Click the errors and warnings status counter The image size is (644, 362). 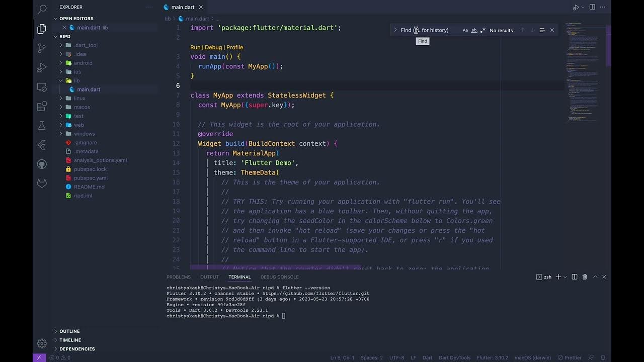pyautogui.click(x=60, y=357)
